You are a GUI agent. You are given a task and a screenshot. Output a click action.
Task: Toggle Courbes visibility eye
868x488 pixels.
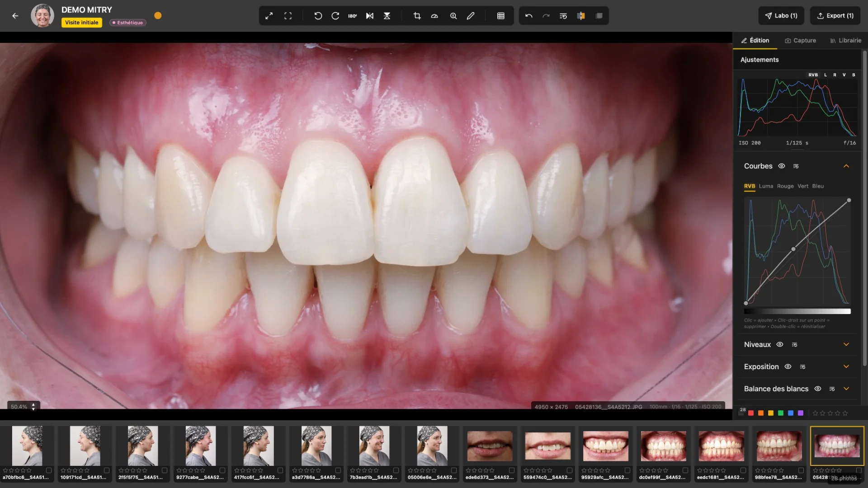pos(782,166)
